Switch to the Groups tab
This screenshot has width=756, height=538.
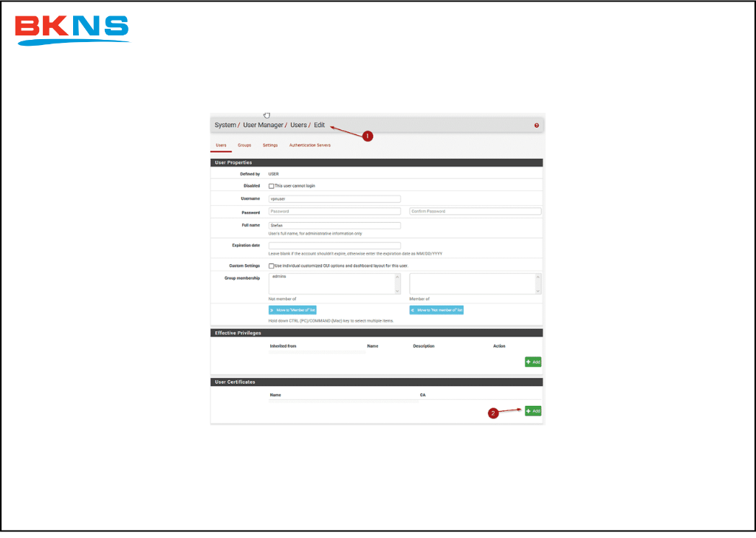coord(244,145)
